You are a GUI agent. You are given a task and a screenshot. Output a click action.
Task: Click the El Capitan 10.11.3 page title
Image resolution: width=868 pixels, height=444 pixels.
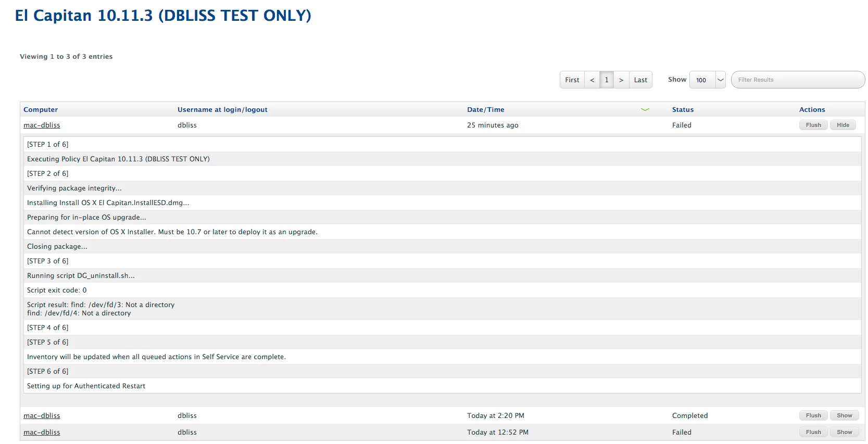tap(163, 16)
